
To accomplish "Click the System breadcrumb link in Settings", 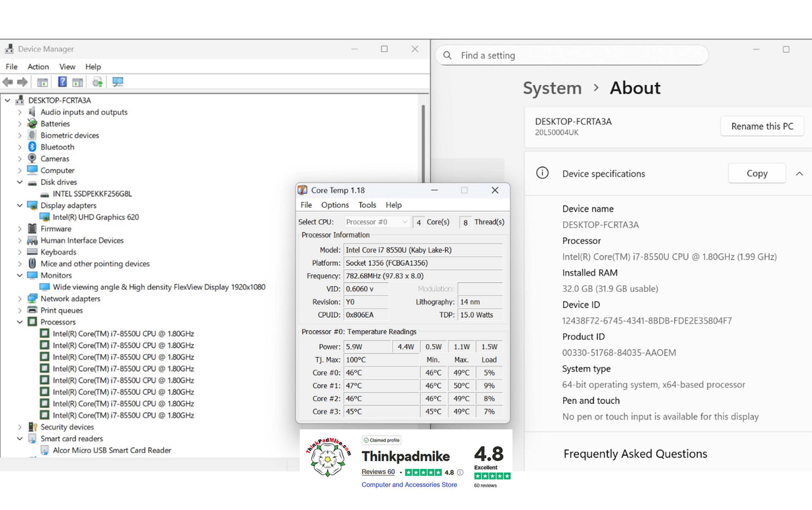I will 552,88.
